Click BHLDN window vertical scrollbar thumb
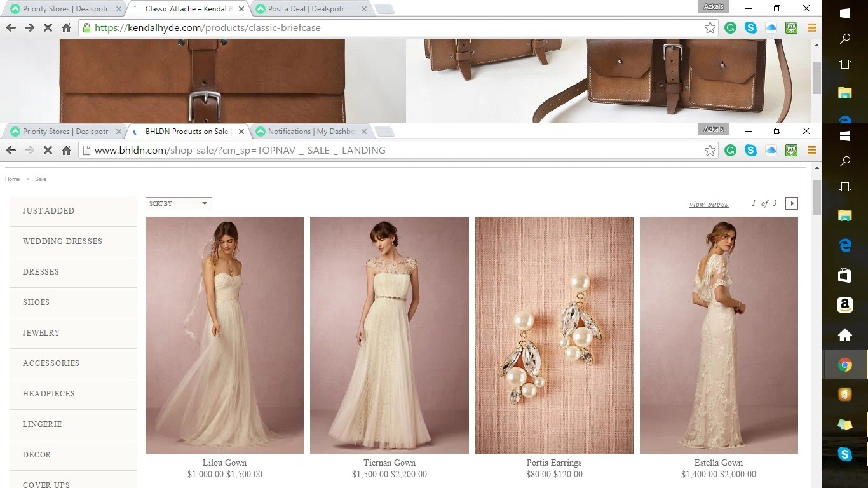 [817, 198]
